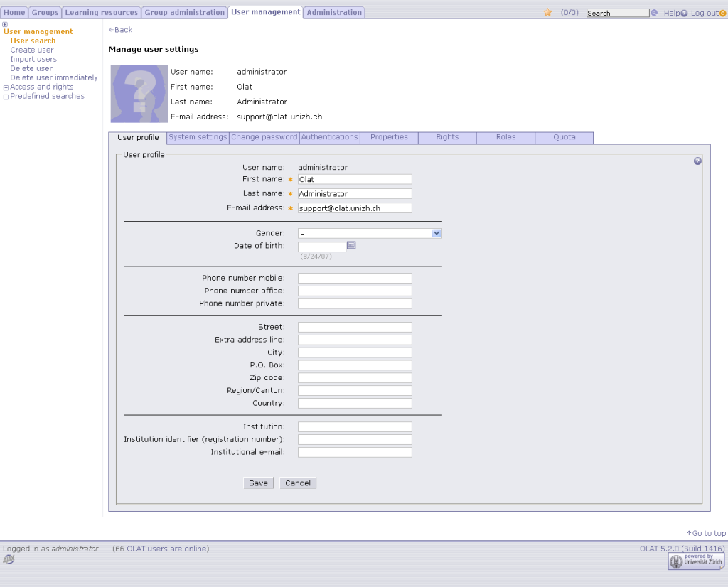Click the Help question mark icon in header
Screen dimensions: 728x587
tap(684, 14)
